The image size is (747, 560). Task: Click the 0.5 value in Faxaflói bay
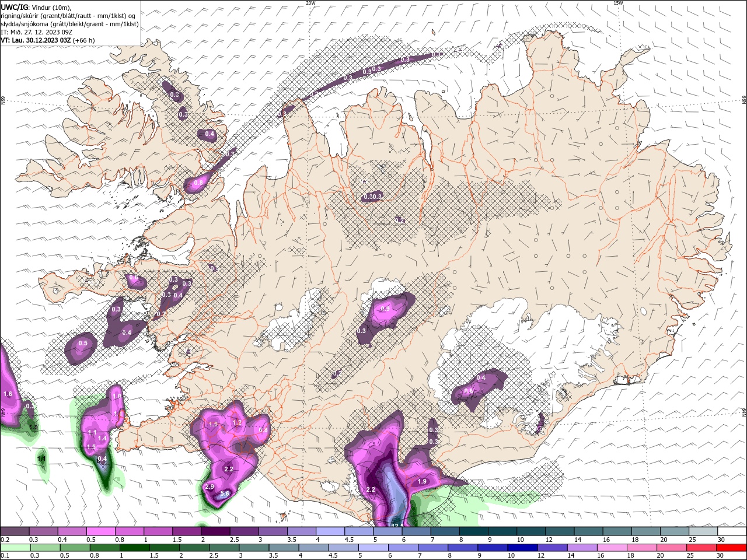(83, 343)
